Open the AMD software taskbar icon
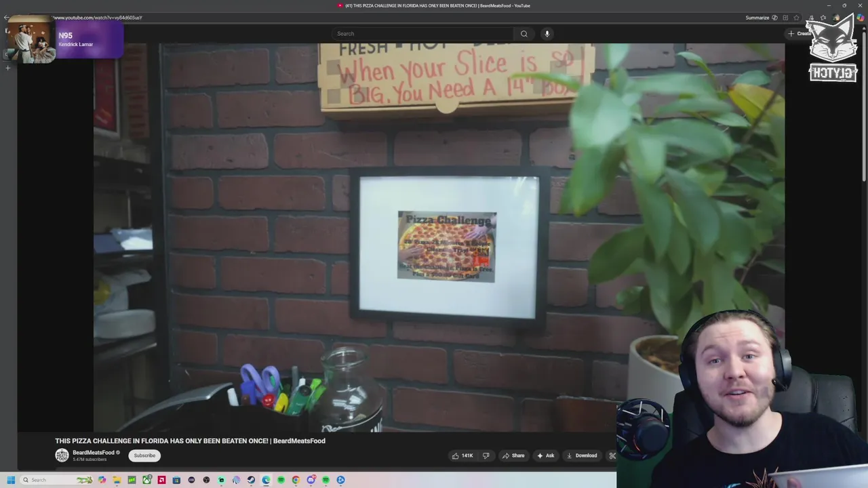This screenshot has height=488, width=868. point(161,480)
